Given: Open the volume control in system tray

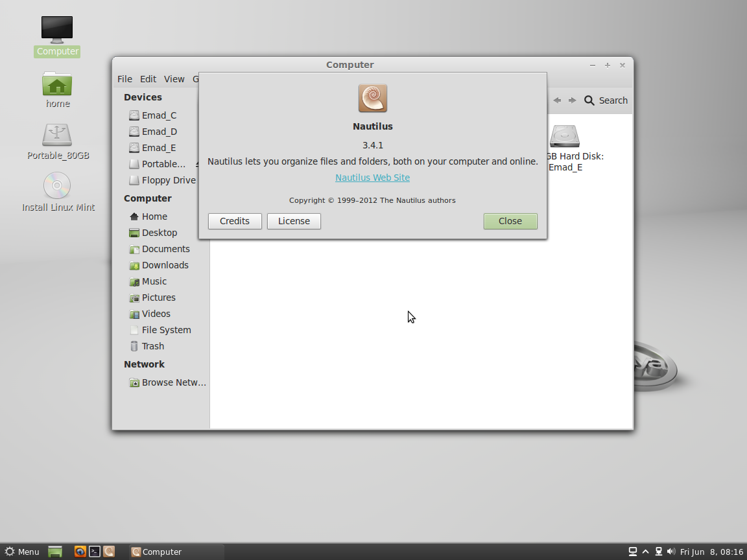Looking at the screenshot, I should [671, 552].
